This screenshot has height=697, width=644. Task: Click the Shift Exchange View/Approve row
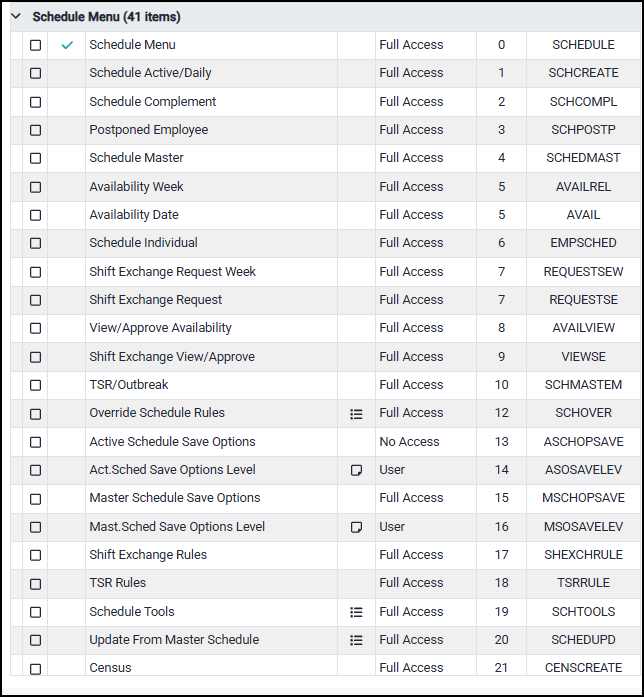tap(171, 357)
